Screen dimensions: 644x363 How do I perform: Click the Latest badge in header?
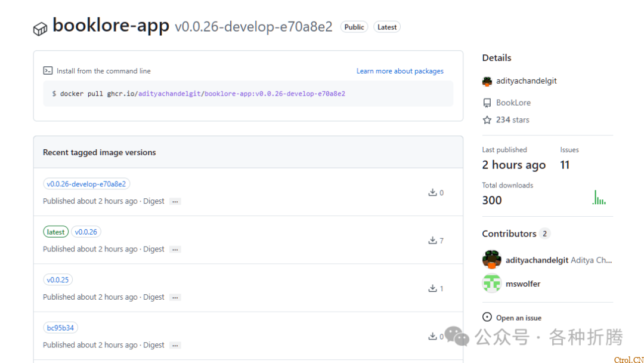(387, 27)
